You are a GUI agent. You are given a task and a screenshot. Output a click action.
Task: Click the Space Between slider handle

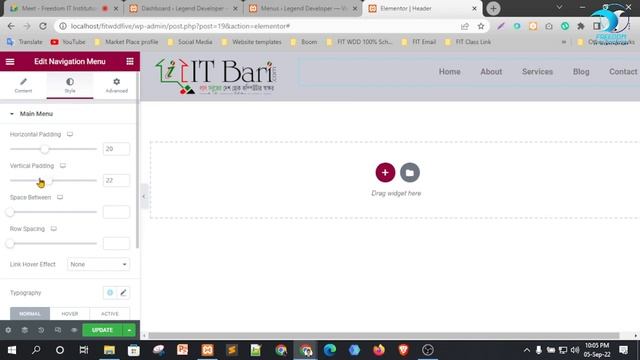point(10,212)
